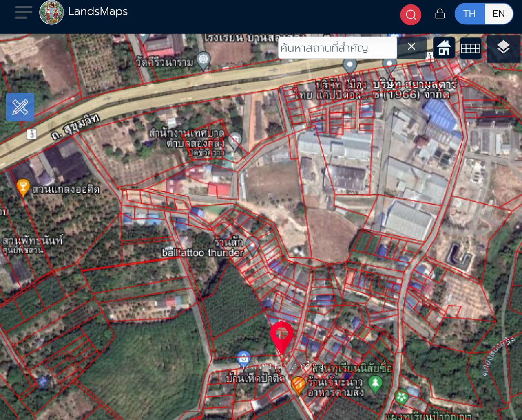Switch language to EN
Screen dimensions: 522x420
pos(498,14)
